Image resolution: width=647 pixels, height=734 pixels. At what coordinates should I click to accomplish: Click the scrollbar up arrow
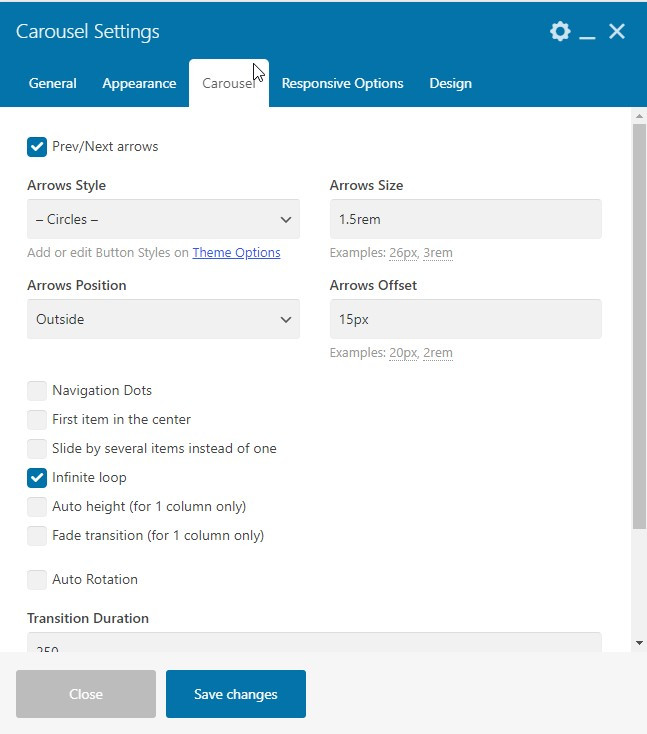point(640,116)
